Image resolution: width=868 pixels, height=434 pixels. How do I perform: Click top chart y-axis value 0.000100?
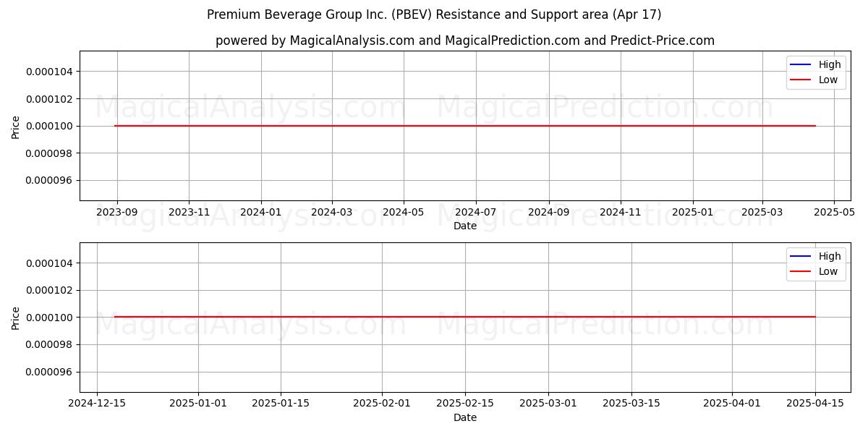coord(49,126)
